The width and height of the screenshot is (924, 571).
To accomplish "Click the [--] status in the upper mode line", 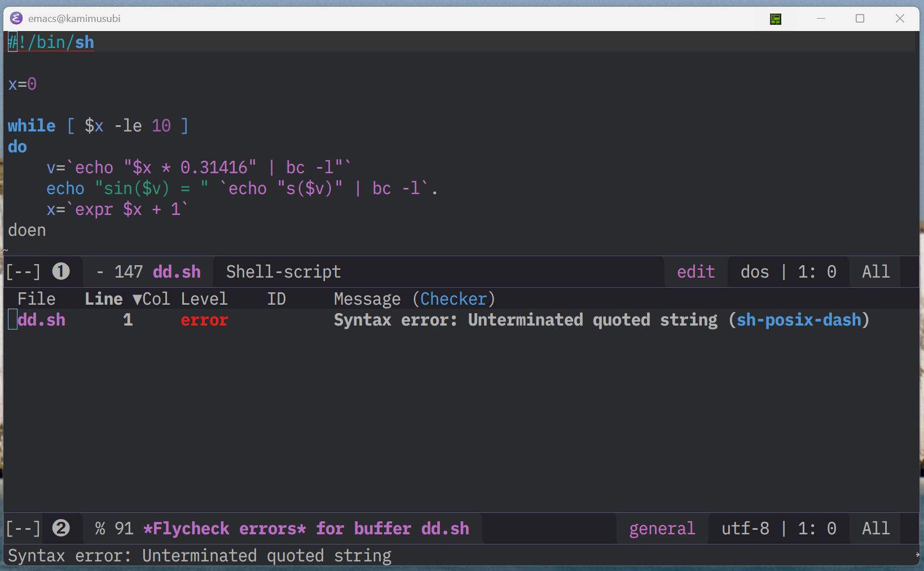I will click(x=23, y=272).
